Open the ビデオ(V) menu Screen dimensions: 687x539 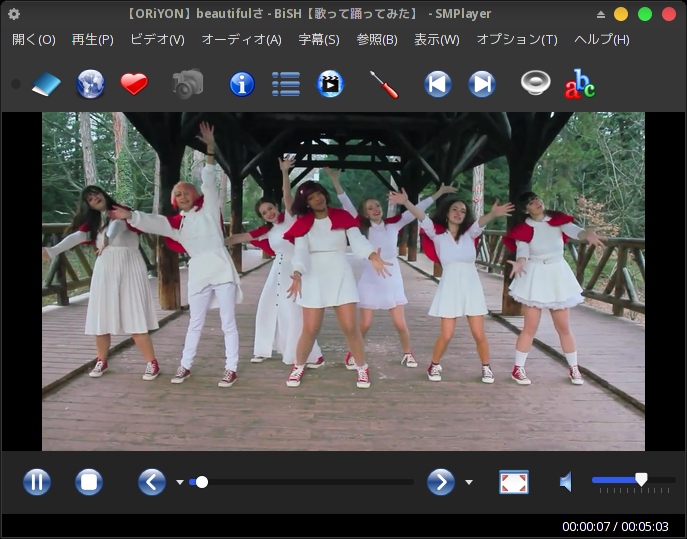pos(157,40)
